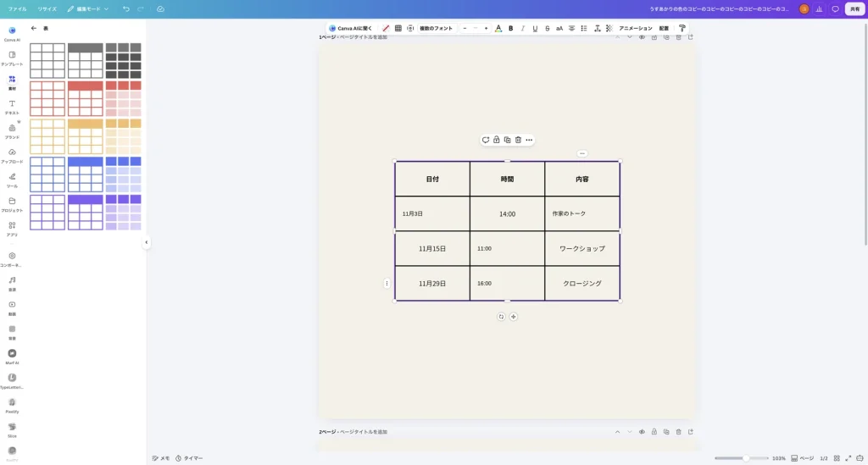Undo the last action

126,8
